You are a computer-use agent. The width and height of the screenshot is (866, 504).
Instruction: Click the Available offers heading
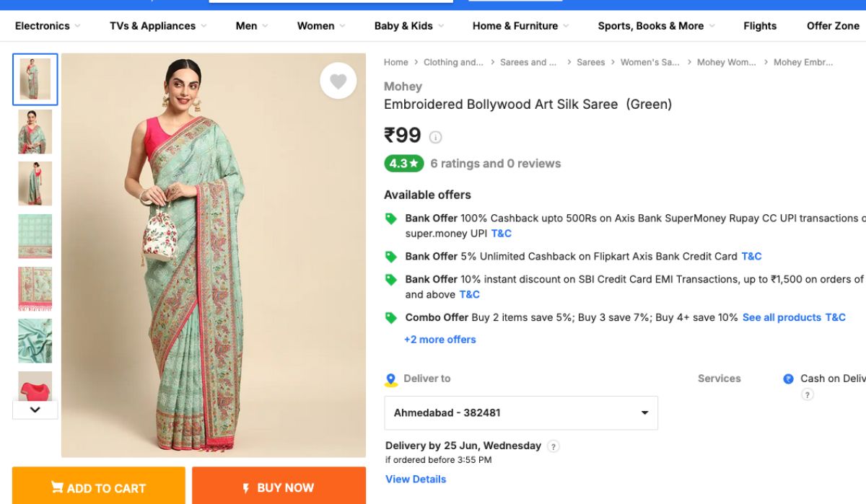click(427, 195)
